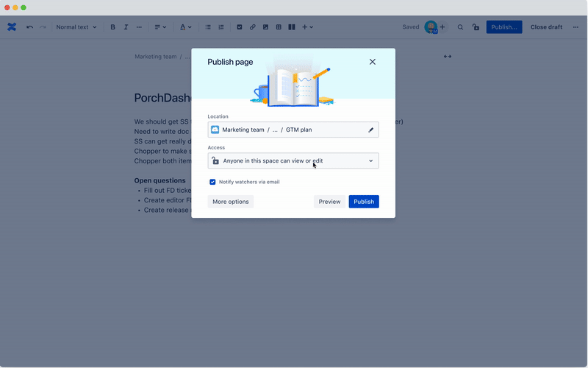Toggle bold formatting
Image resolution: width=588 pixels, height=368 pixels.
pos(112,27)
